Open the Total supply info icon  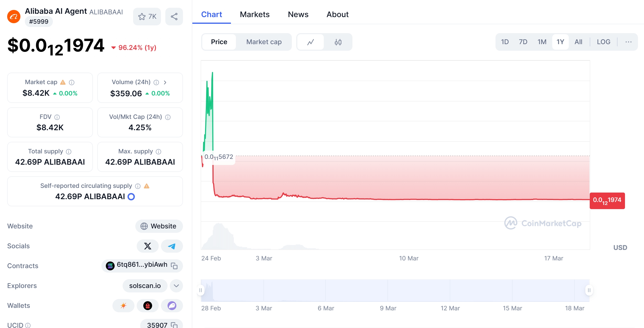click(x=69, y=151)
